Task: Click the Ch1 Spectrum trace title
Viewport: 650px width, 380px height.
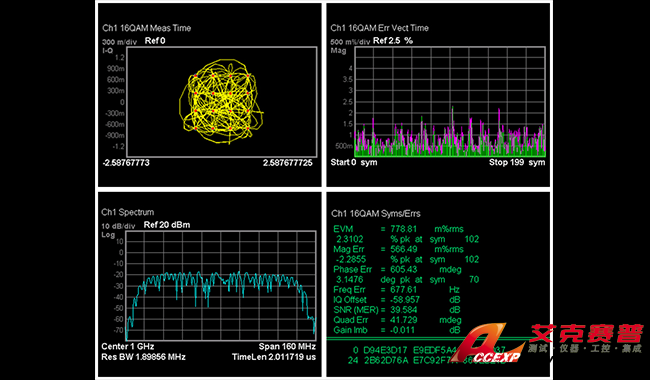Action: [x=128, y=212]
